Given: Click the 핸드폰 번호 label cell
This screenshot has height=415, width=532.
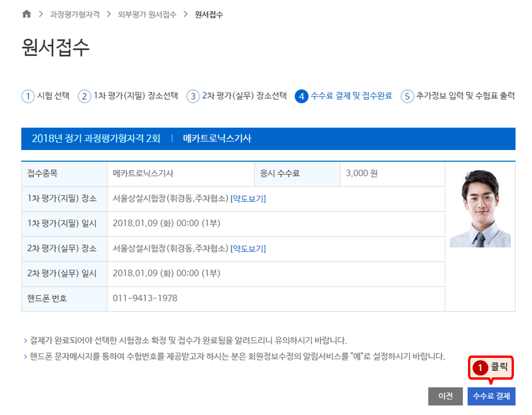Looking at the screenshot, I should tap(64, 299).
